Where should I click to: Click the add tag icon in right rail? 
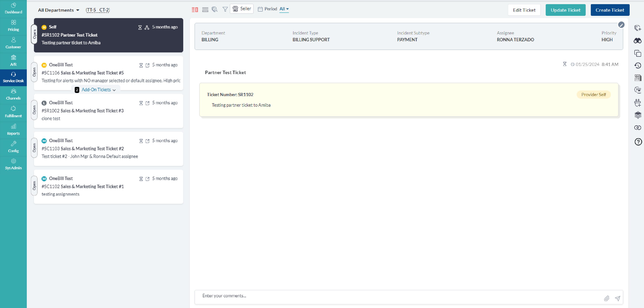coord(638,28)
